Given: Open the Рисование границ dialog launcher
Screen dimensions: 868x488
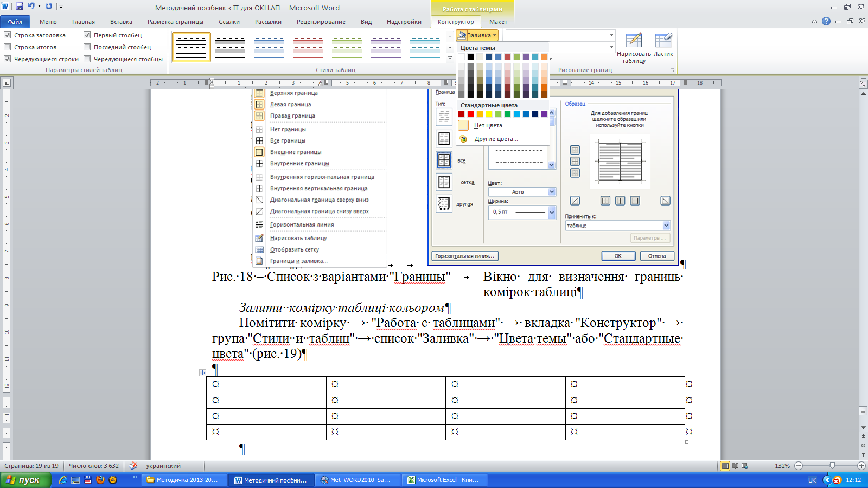Looking at the screenshot, I should point(673,70).
